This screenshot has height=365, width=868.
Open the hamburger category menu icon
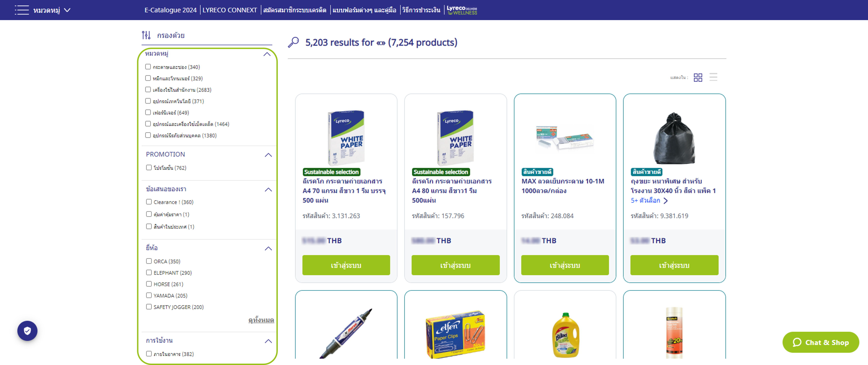tap(22, 10)
